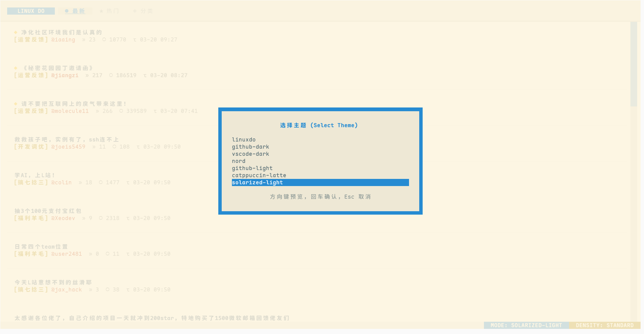Click the MODE: SOLARIZED-LIGHT status indicator
The image size is (644, 334).
coord(526,325)
